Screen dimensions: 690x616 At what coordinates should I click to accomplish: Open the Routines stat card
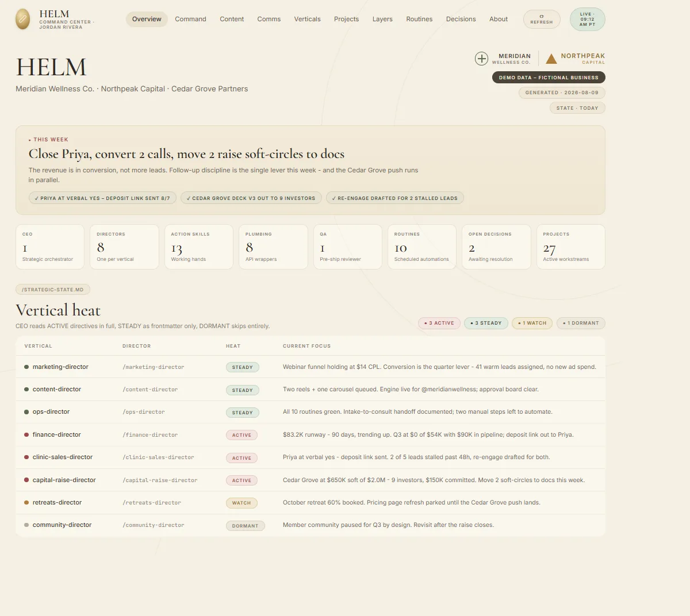coord(421,247)
